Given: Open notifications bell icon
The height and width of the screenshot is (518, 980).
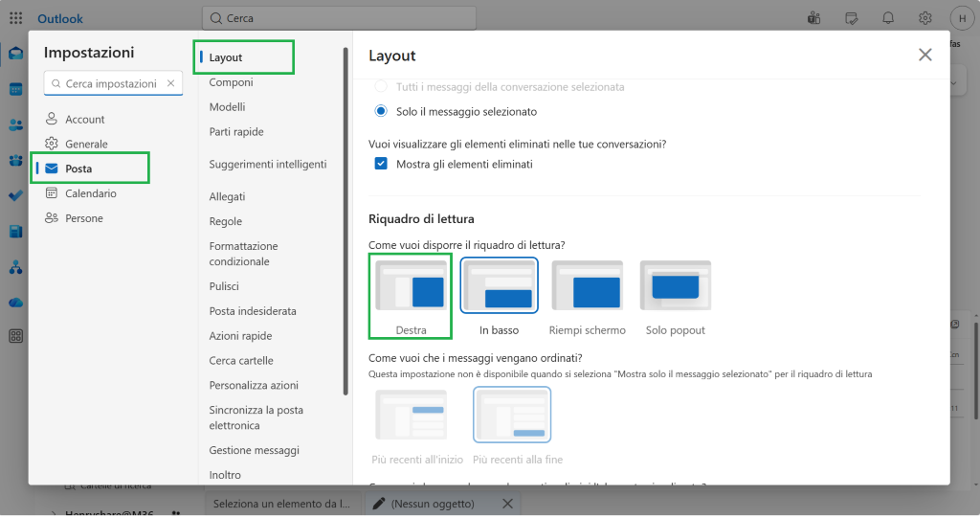Looking at the screenshot, I should (x=888, y=18).
